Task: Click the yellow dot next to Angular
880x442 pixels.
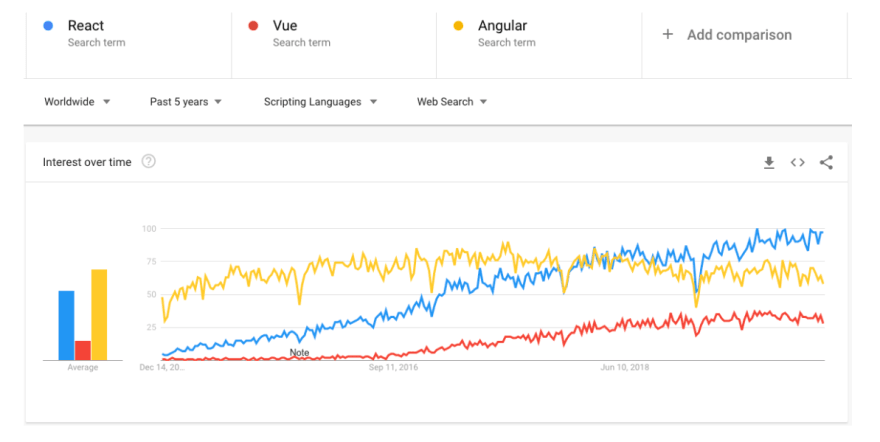Action: tap(458, 26)
